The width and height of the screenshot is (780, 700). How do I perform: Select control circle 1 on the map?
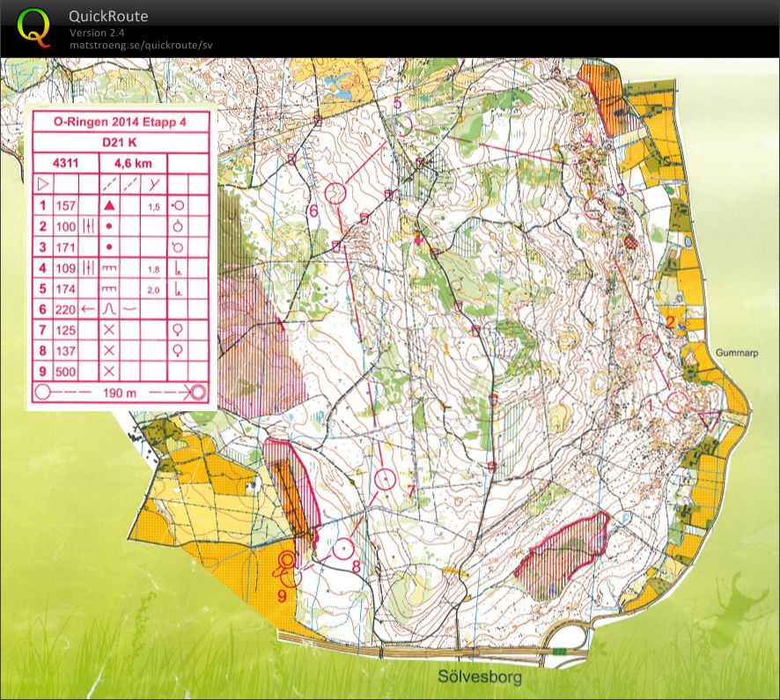pos(677,402)
